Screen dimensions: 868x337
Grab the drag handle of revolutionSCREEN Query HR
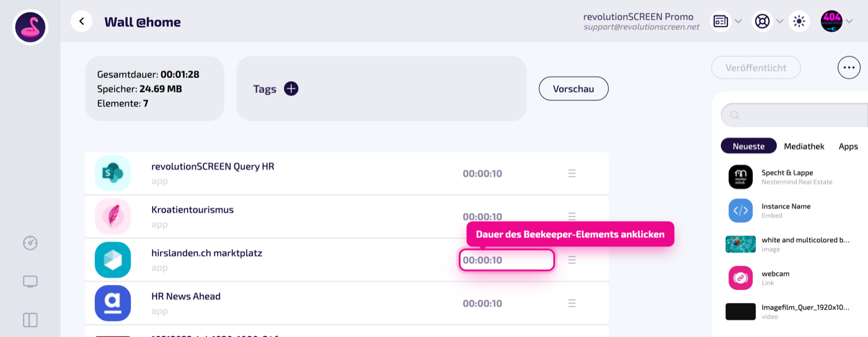coord(572,173)
